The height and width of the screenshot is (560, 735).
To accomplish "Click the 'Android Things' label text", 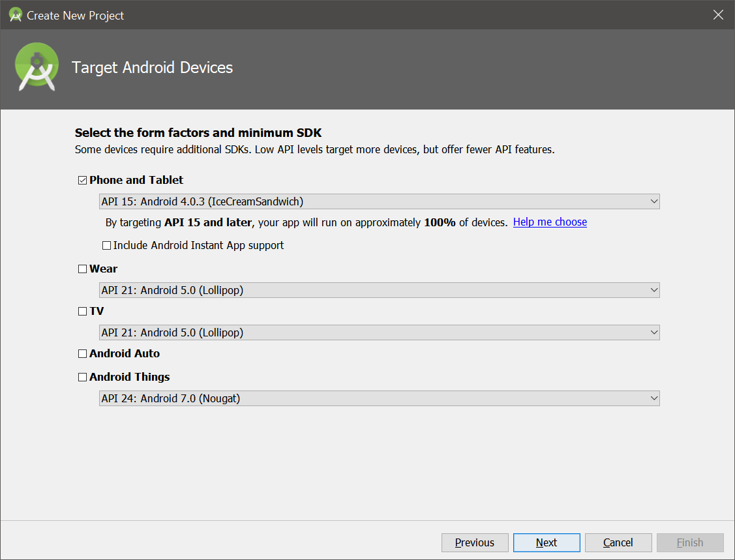I will 130,377.
